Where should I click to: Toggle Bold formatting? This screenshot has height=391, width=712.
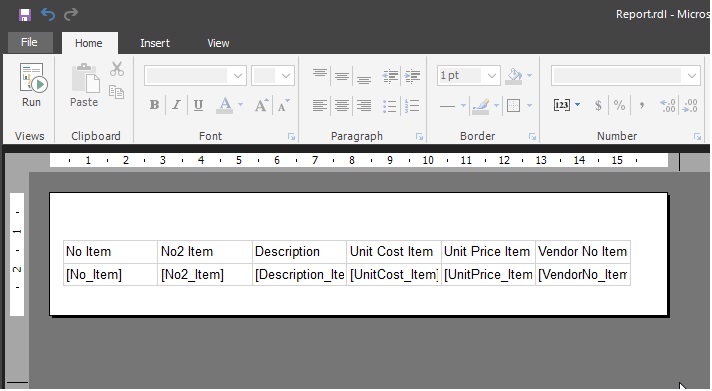pyautogui.click(x=154, y=105)
